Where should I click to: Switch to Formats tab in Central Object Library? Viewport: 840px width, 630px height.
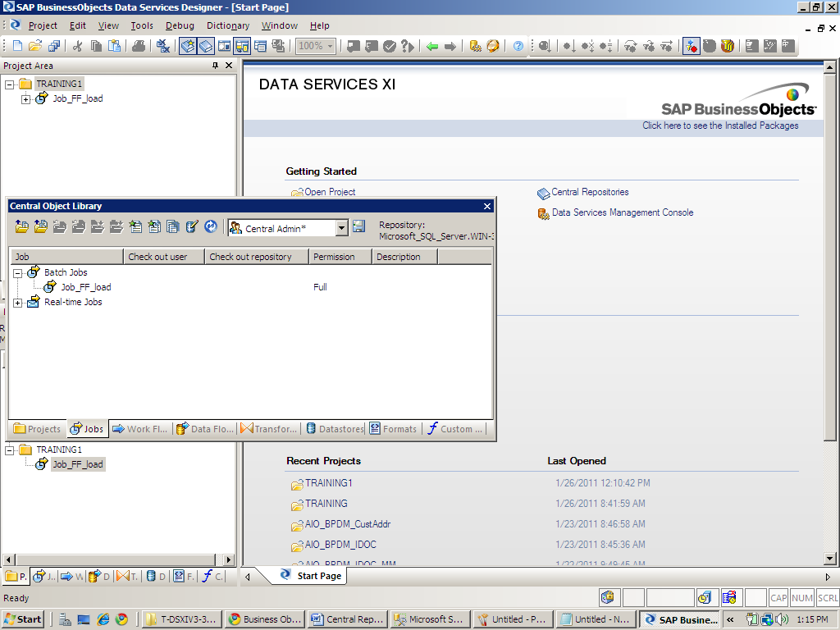click(x=393, y=428)
